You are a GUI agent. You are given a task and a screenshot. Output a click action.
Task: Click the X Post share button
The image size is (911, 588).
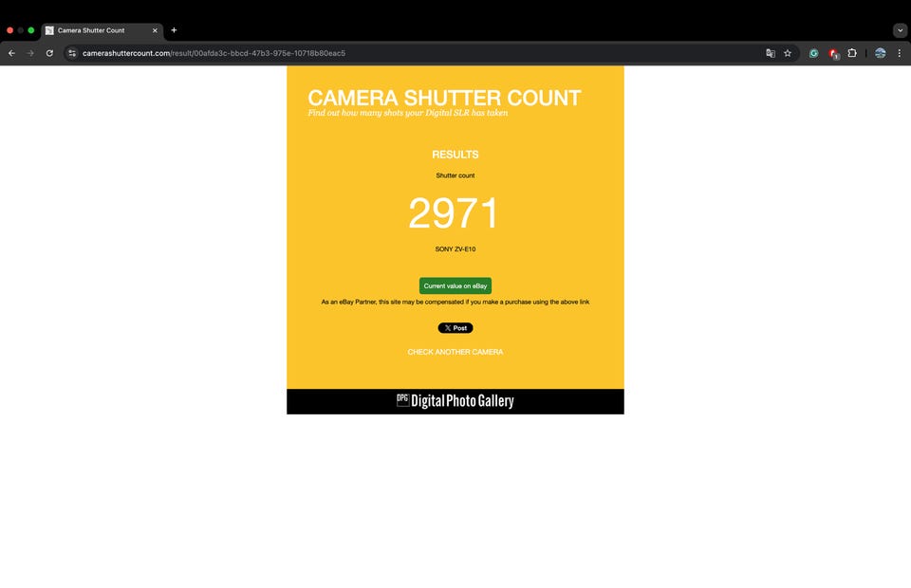tap(455, 328)
